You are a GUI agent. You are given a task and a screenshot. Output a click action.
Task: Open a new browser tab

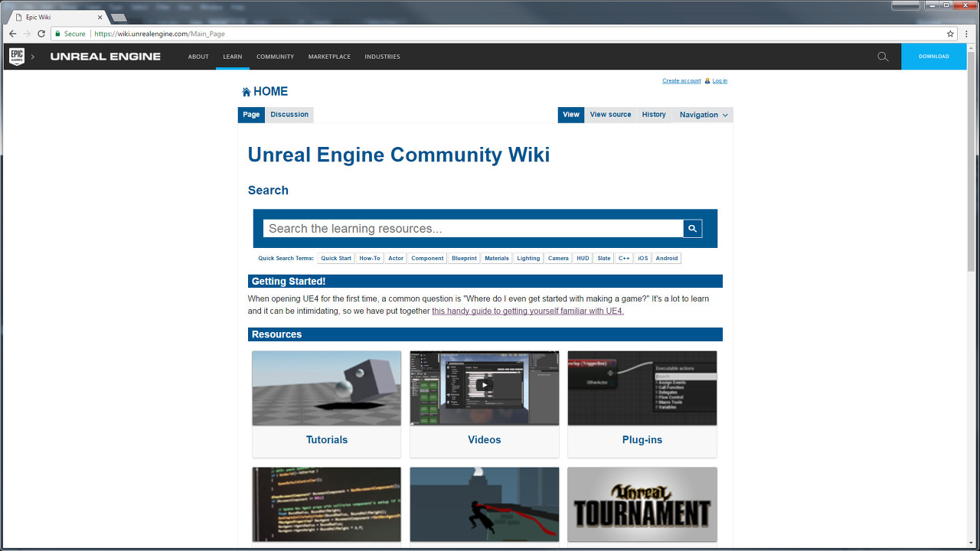click(119, 17)
